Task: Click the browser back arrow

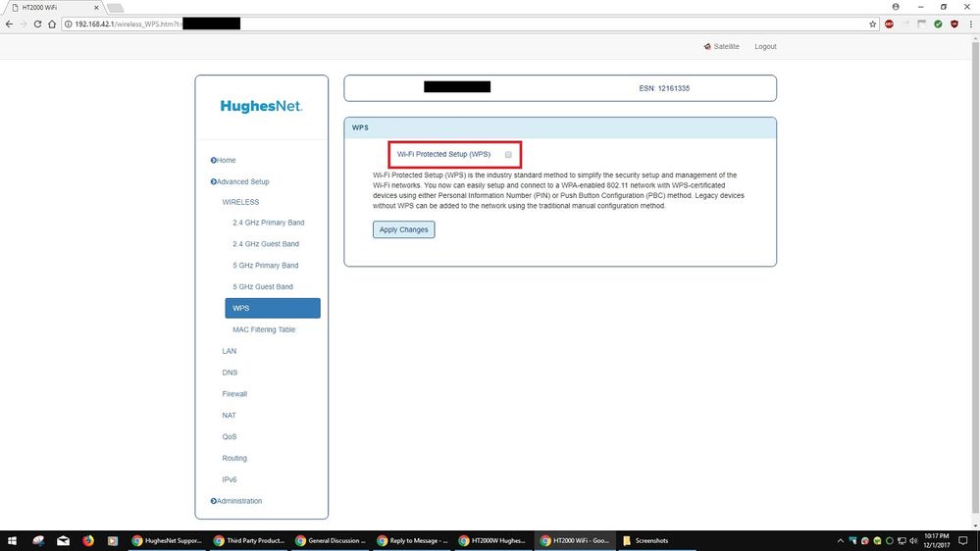Action: point(9,24)
